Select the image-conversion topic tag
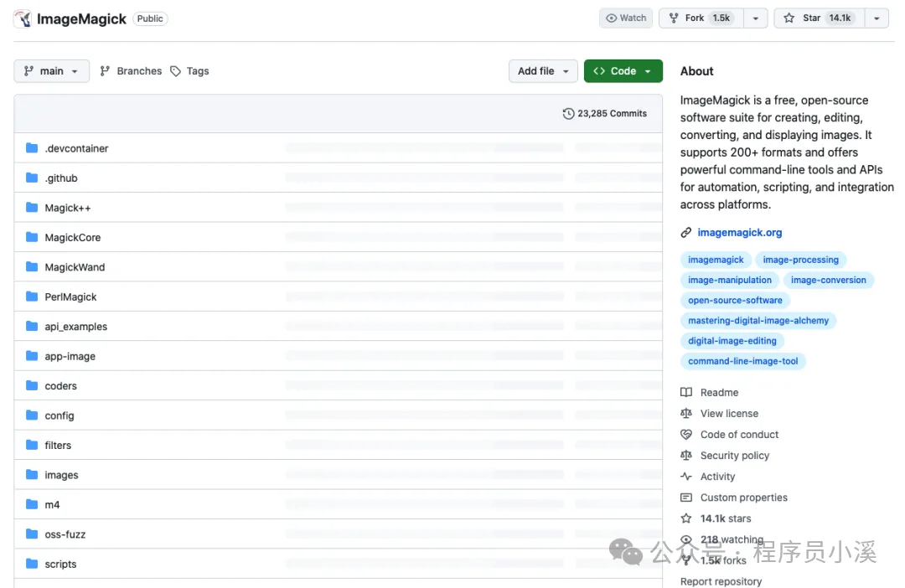 [x=828, y=280]
